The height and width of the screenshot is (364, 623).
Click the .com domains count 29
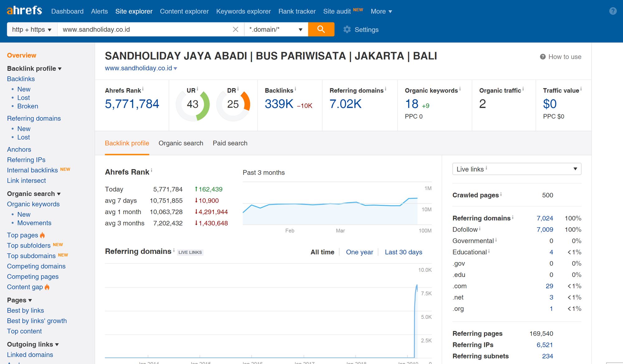[x=549, y=286]
